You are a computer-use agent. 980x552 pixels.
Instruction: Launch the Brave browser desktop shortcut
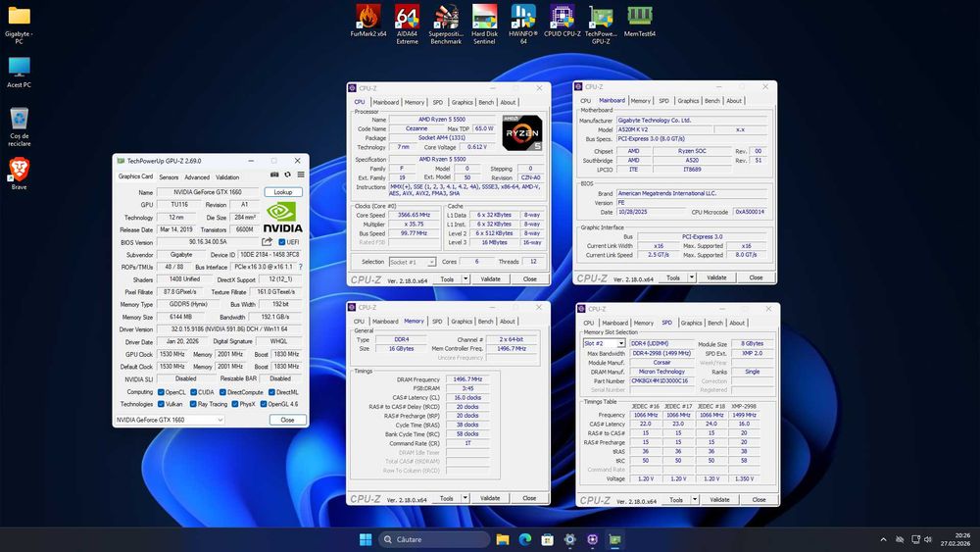tap(19, 174)
